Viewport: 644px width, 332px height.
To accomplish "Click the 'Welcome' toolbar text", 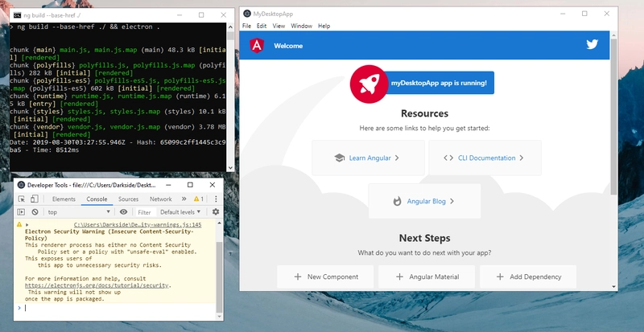I will pyautogui.click(x=288, y=46).
